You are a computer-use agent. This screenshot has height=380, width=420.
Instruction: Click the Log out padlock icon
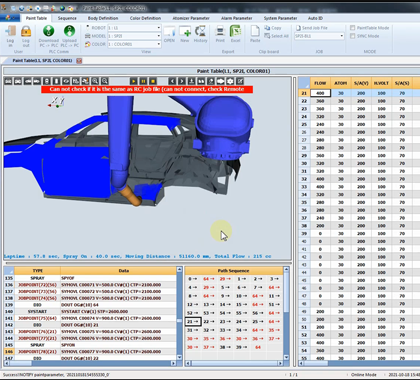click(x=26, y=31)
